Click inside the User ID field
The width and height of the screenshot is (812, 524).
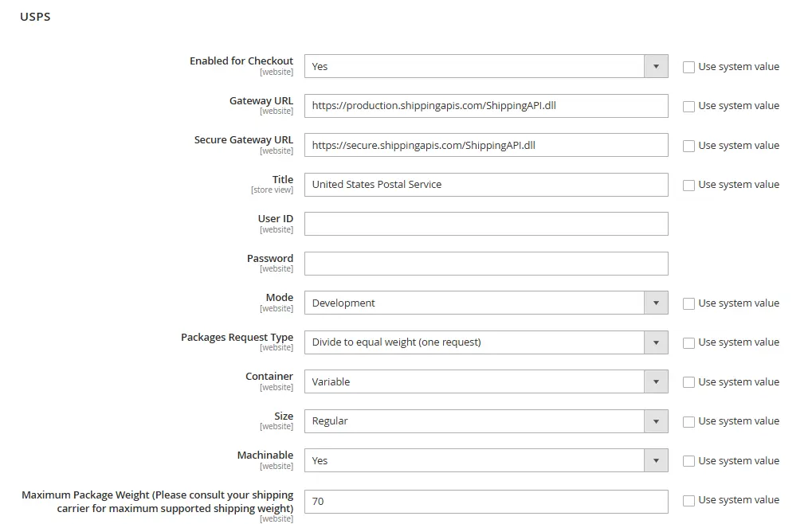coord(486,224)
